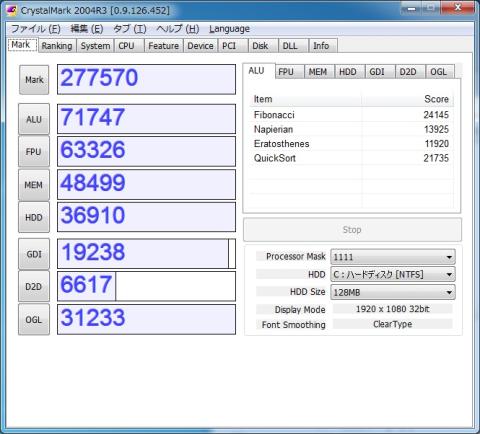
Task: Open the Language menu
Action: point(229,29)
